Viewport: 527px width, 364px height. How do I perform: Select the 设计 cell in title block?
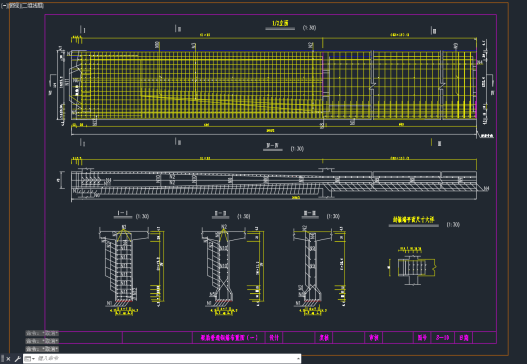[274, 337]
